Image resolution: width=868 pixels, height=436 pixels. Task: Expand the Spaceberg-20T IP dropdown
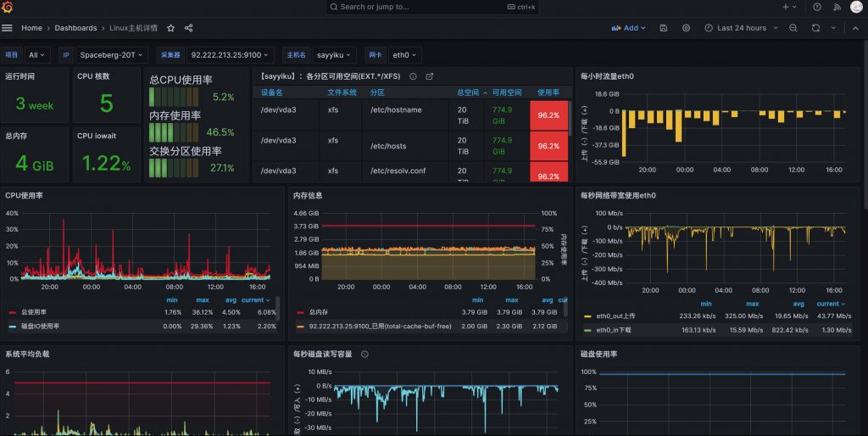pos(111,55)
